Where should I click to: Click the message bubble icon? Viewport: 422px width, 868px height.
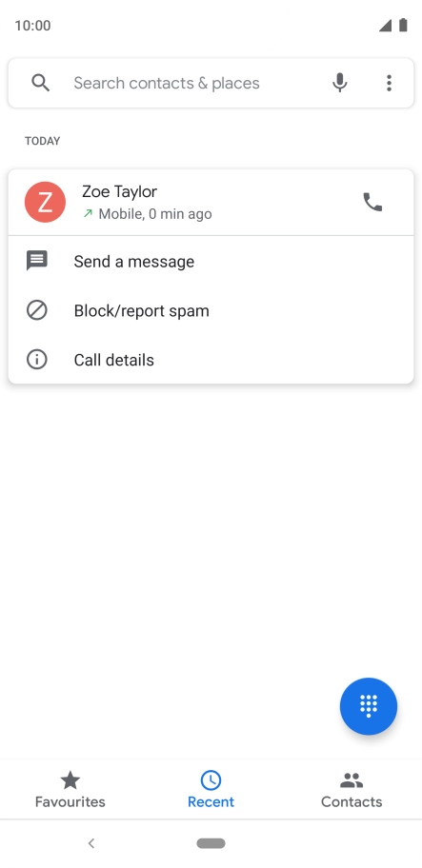(x=37, y=261)
